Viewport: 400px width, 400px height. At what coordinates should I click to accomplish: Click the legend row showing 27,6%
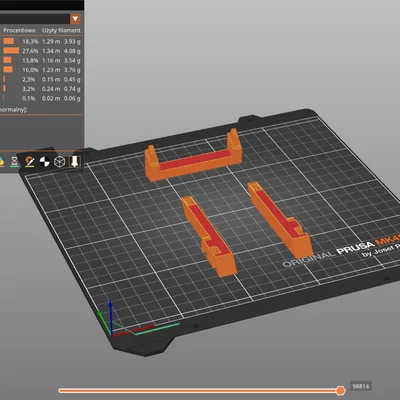pyautogui.click(x=41, y=51)
